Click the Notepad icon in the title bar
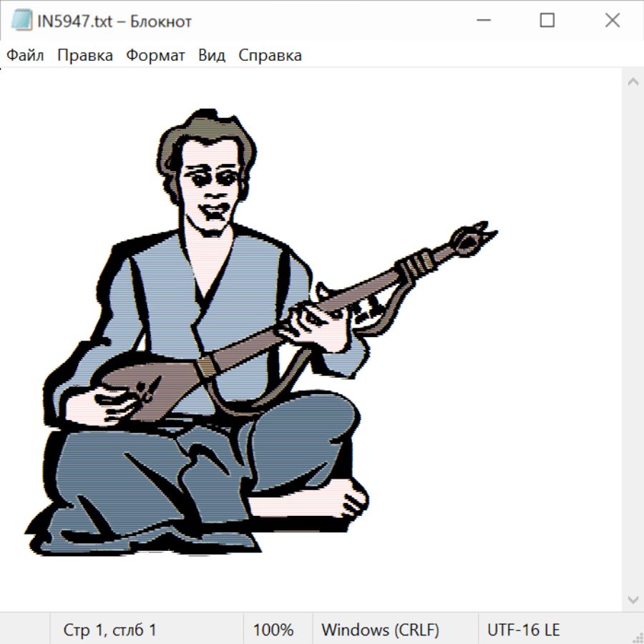 tap(21, 21)
